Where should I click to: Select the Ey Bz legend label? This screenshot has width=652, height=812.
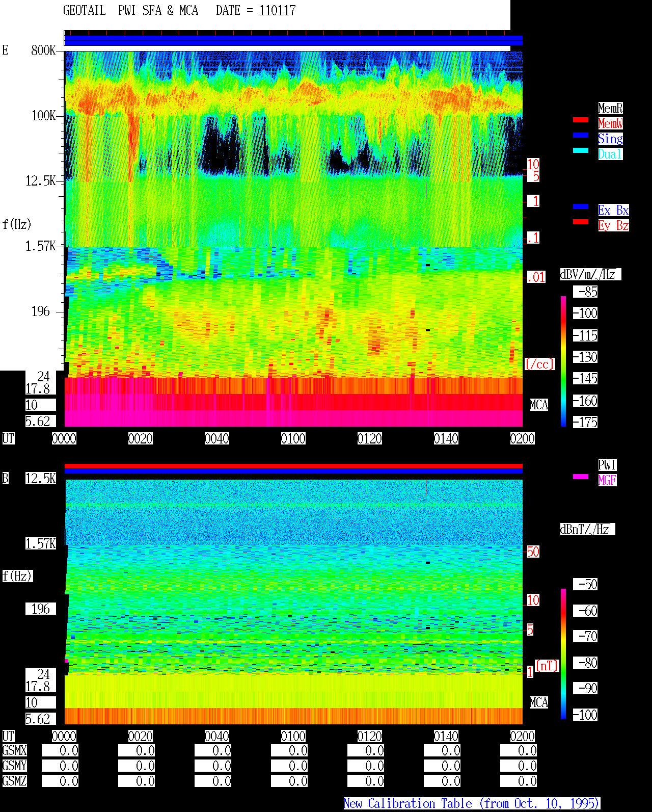point(613,225)
